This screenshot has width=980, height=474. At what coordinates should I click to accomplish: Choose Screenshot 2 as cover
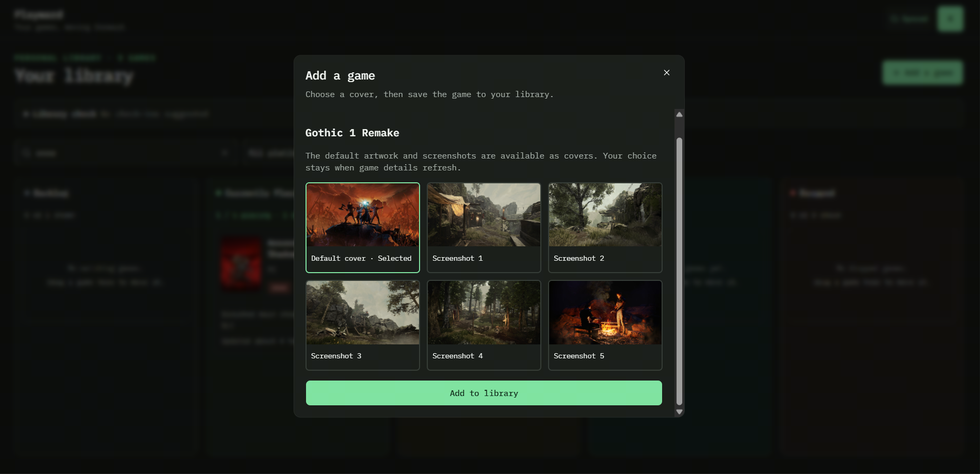pyautogui.click(x=605, y=228)
